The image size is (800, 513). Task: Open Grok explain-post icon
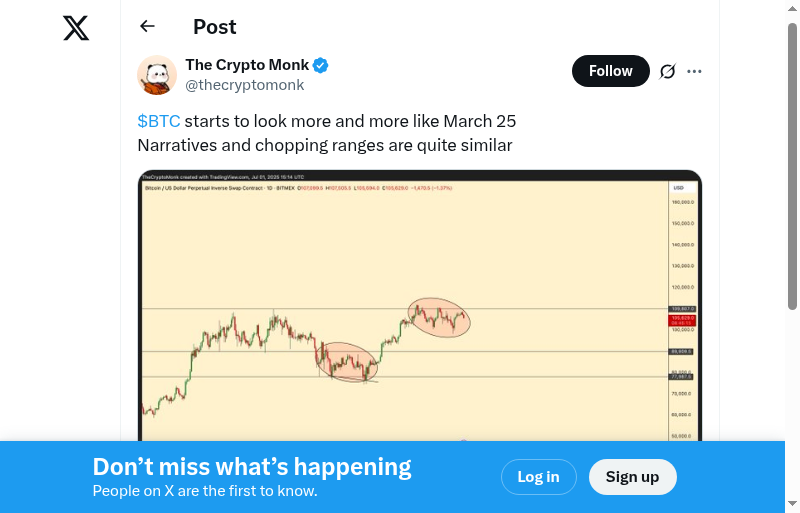coord(667,71)
